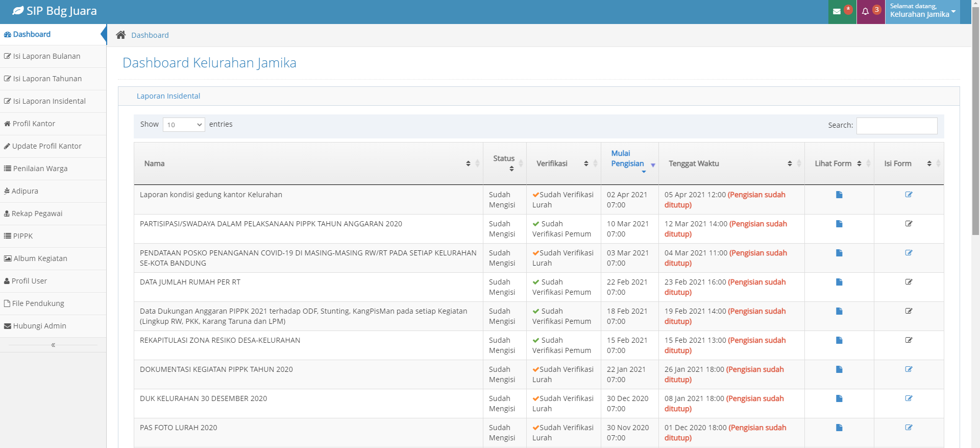Open Isi Form for PENDATAAN POSKO COVID-19 row
This screenshot has height=448, width=980.
(x=909, y=253)
